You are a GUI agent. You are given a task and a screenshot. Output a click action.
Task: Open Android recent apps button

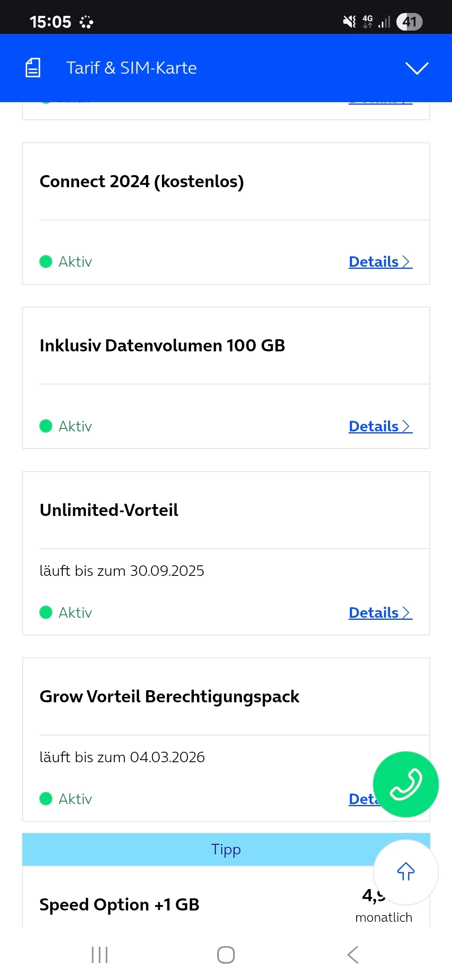click(100, 955)
